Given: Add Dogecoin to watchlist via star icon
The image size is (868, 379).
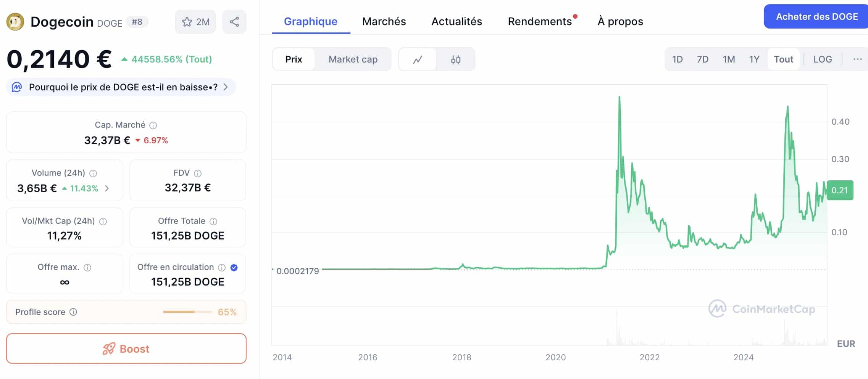Looking at the screenshot, I should pos(187,22).
